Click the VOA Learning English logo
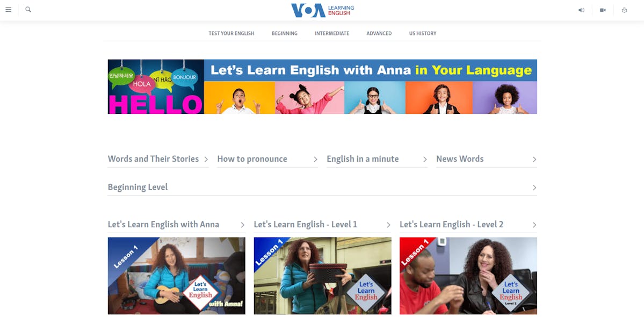This screenshot has width=644, height=317. point(322,10)
